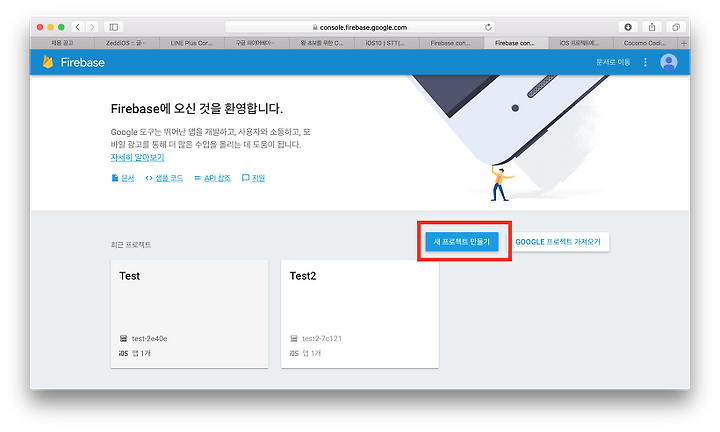Viewport: 720px width, 432px height.
Task: Show Safari downloads
Action: pos(628,27)
